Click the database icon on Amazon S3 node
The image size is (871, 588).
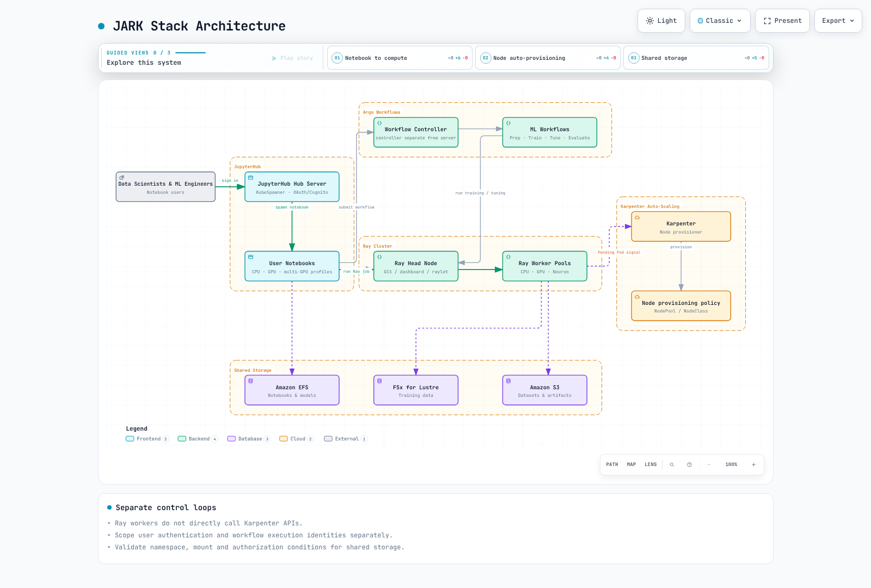point(508,381)
